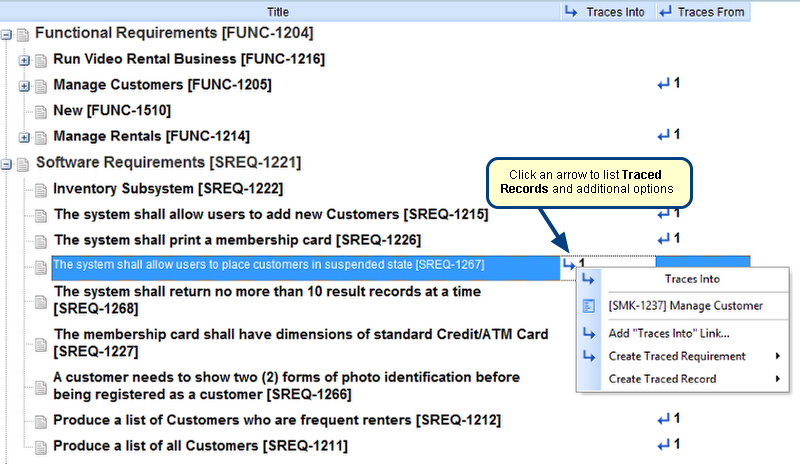
Task: Expand Run Video Rental Business node
Action: 24,60
